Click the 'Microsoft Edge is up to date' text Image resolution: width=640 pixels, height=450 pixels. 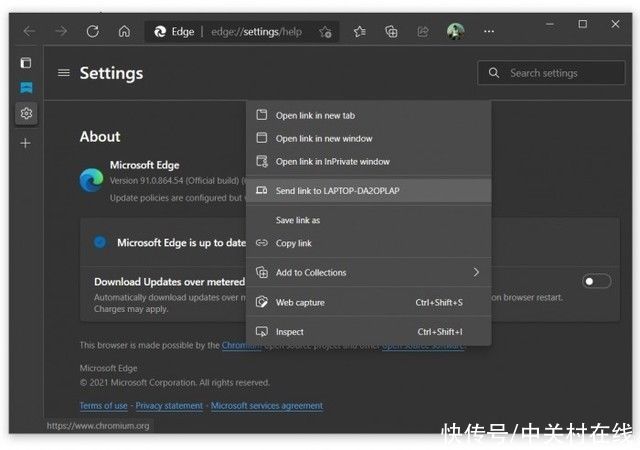[x=181, y=243]
